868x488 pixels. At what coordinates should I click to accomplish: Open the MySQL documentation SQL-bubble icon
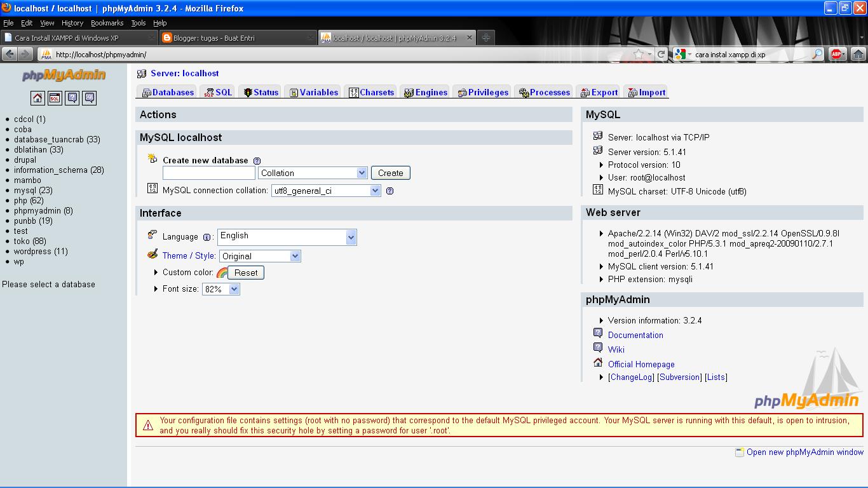pyautogui.click(x=88, y=98)
